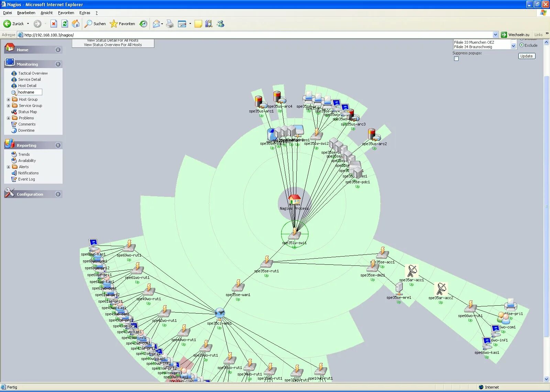Click the page edit toolbar icon
Screen dimensions: 550x392
tap(182, 24)
